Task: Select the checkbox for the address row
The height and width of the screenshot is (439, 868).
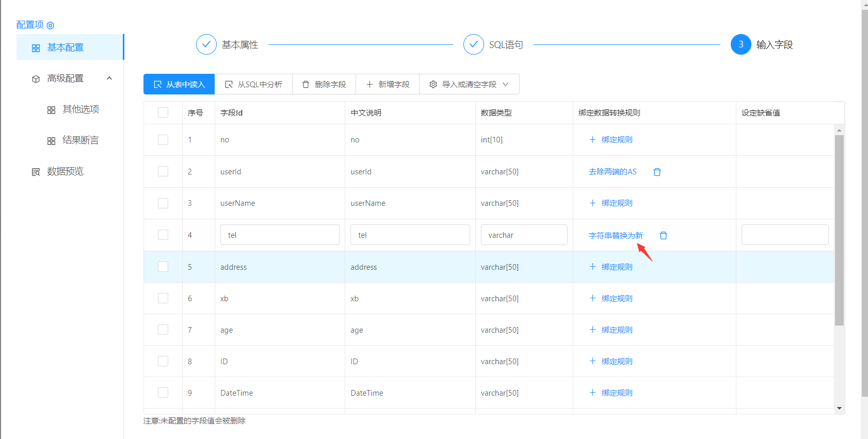Action: pos(163,267)
